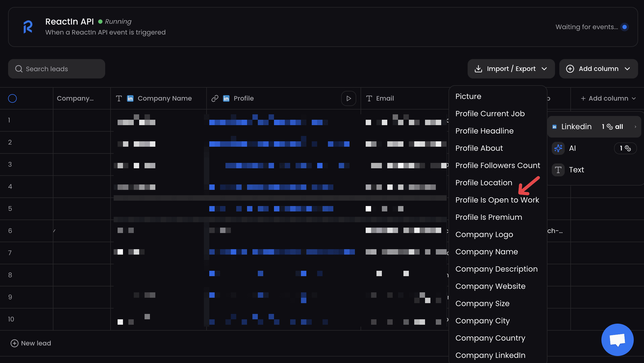This screenshot has height=363, width=644.
Task: Expand the table-header Add column menu
Action: (x=608, y=98)
